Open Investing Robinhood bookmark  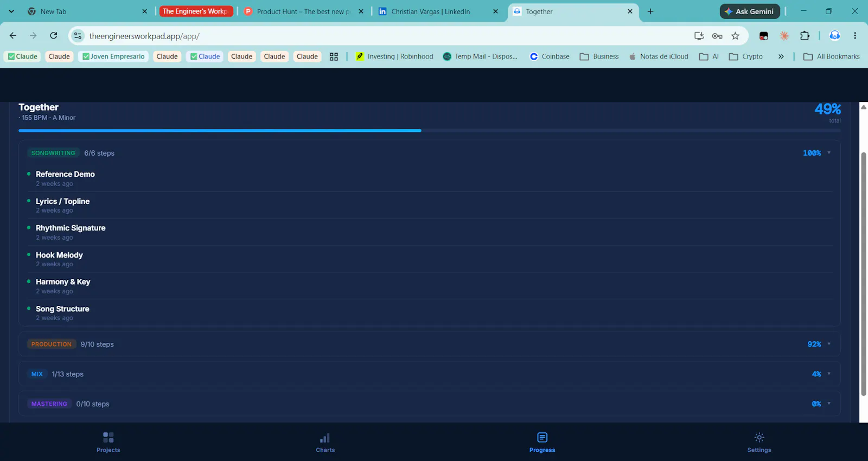tap(394, 56)
